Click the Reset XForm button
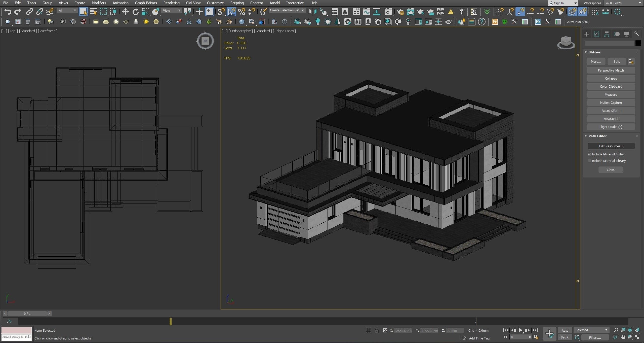Viewport: 644px width, 343px height. [611, 111]
